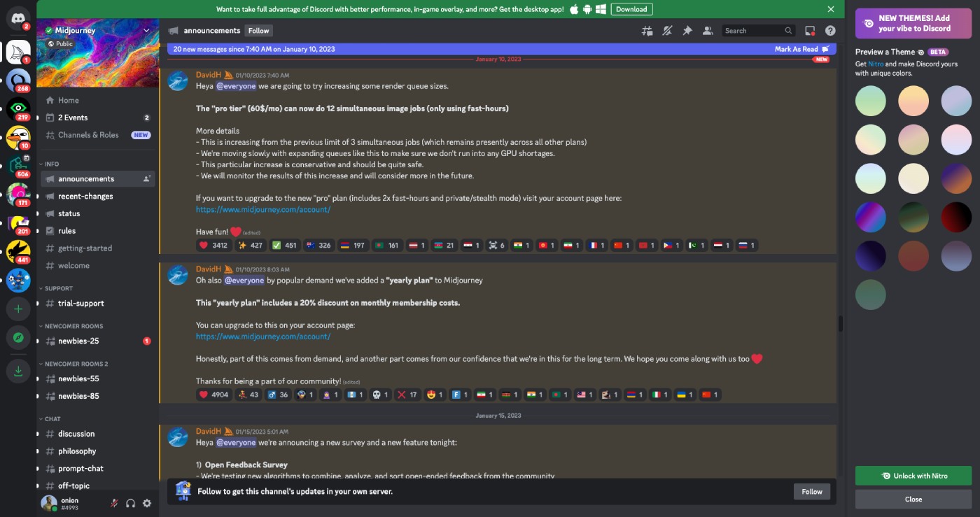The width and height of the screenshot is (980, 517).
Task: Toggle the heart reaction with 4904
Action: click(x=213, y=395)
